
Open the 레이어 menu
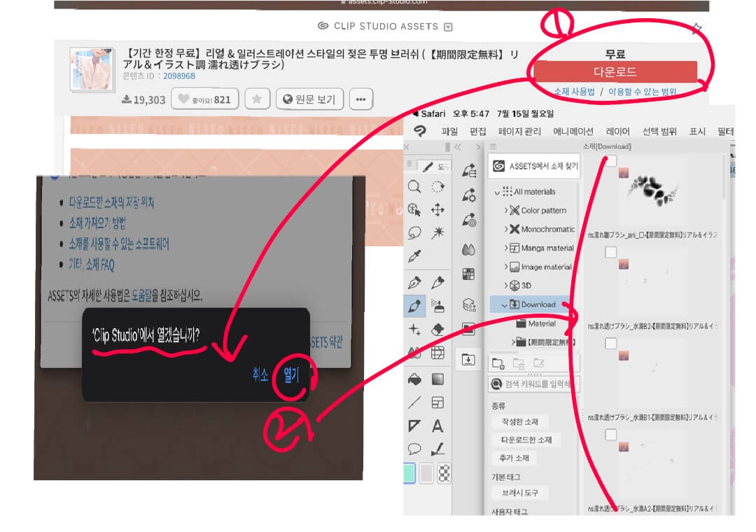[617, 131]
